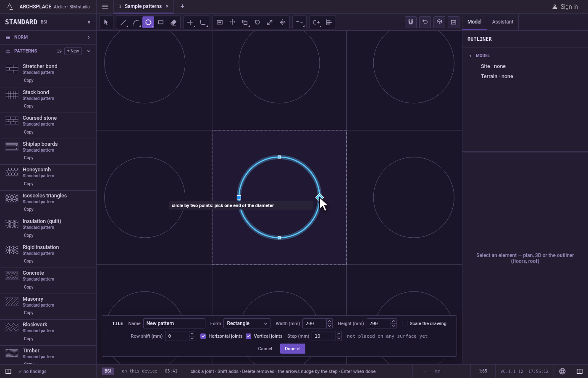Viewport: 588px width, 378px height.
Task: Select the arrow pointer tool
Action: (x=106, y=22)
